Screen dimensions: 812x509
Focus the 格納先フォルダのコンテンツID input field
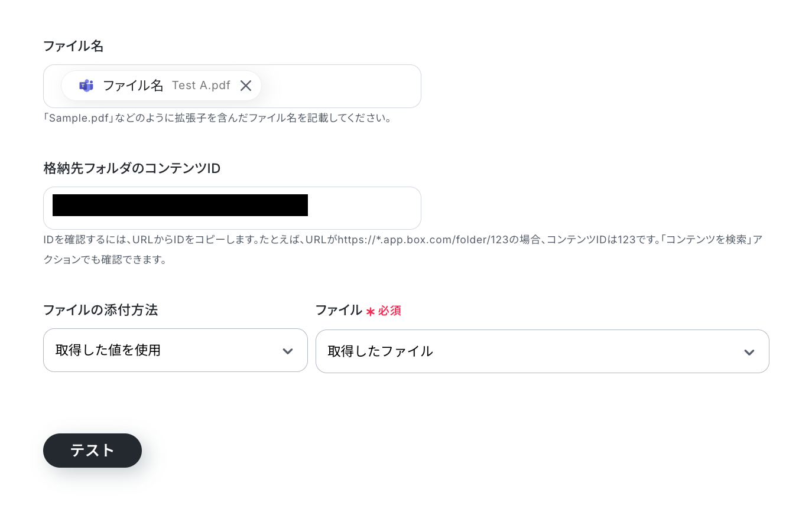(x=232, y=208)
